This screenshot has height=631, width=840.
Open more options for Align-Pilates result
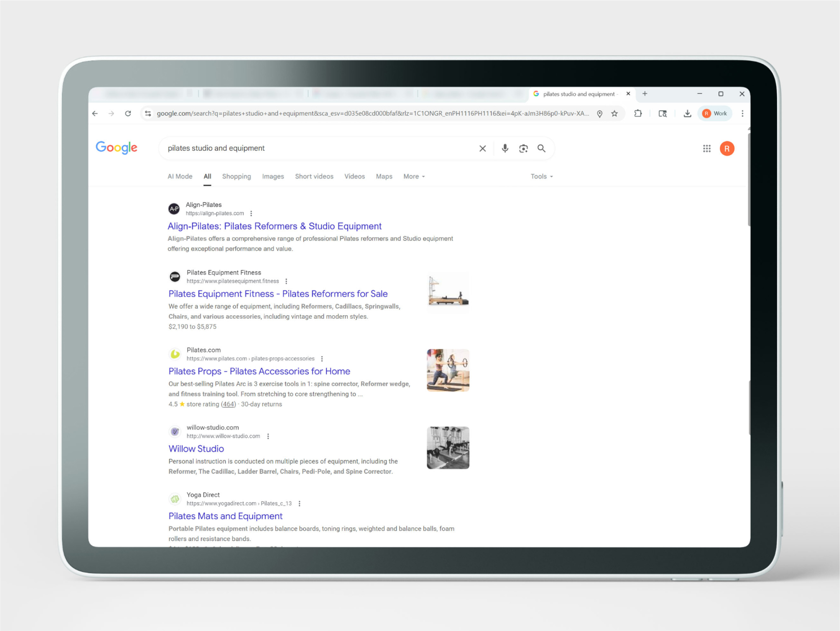coord(251,213)
